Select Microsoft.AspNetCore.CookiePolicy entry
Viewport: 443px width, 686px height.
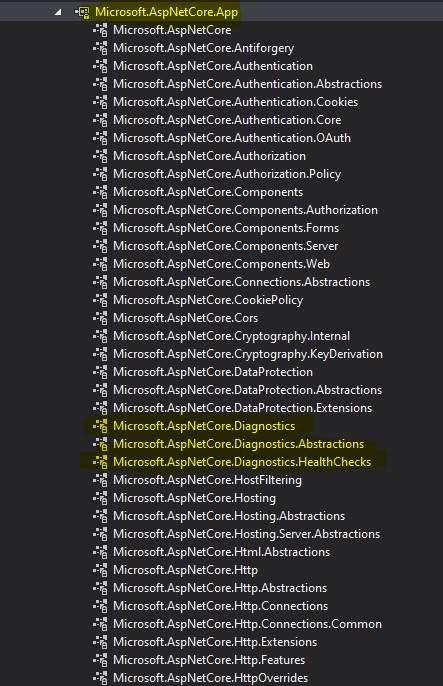click(208, 300)
